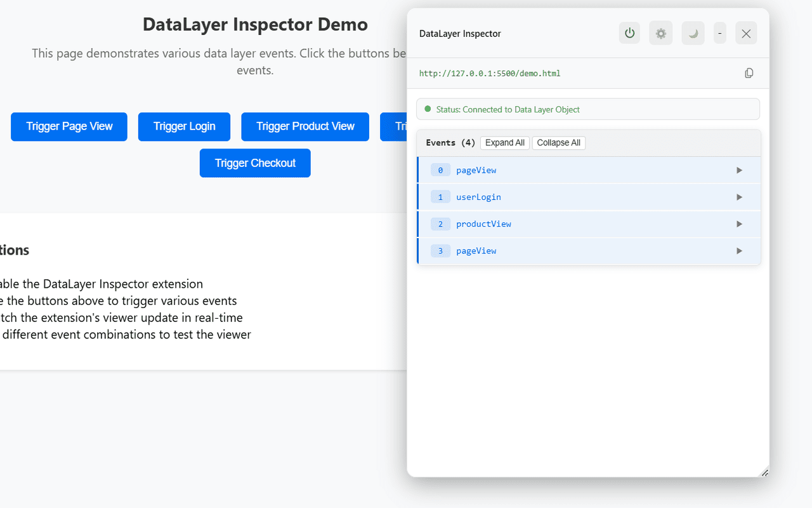The width and height of the screenshot is (812, 508).
Task: Open the DataLayer Inspector settings gear
Action: tap(660, 33)
